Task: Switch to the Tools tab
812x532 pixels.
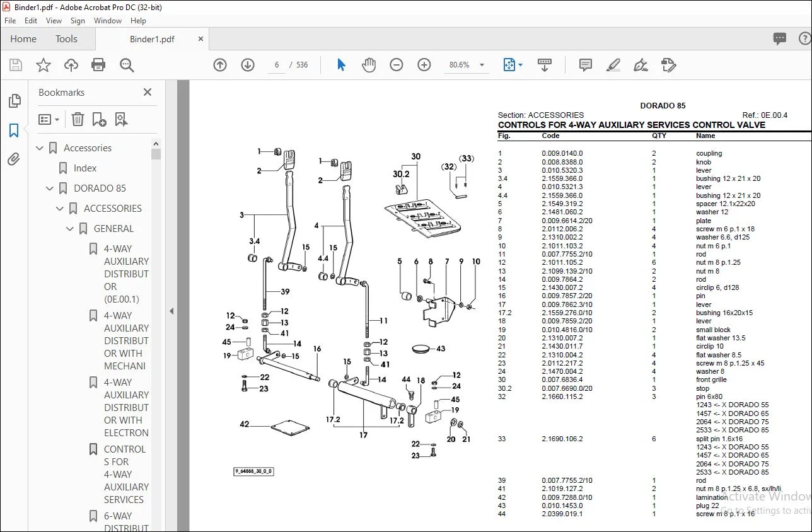Action: [66, 39]
